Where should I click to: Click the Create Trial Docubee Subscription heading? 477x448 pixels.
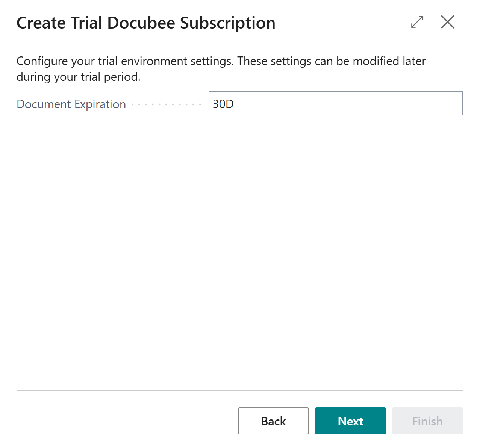click(x=146, y=23)
